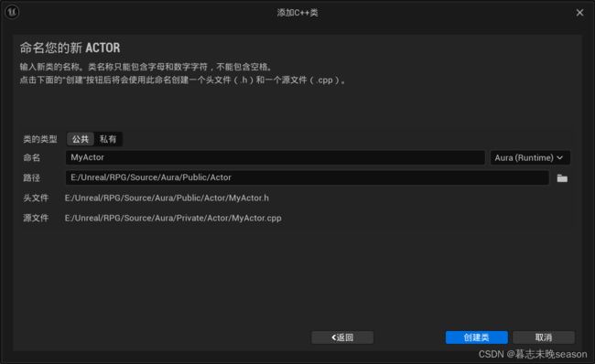Click the 源文件 label
Viewport: 595px width, 364px height.
point(36,218)
